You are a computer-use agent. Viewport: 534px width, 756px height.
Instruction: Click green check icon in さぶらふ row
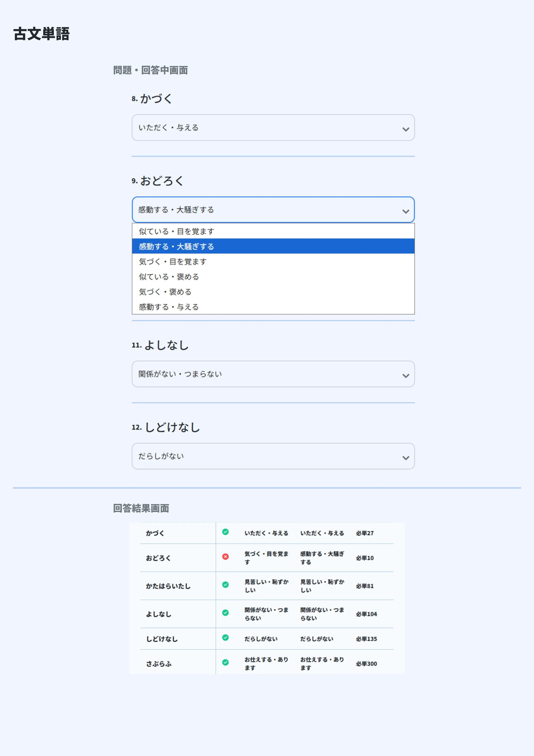point(225,662)
